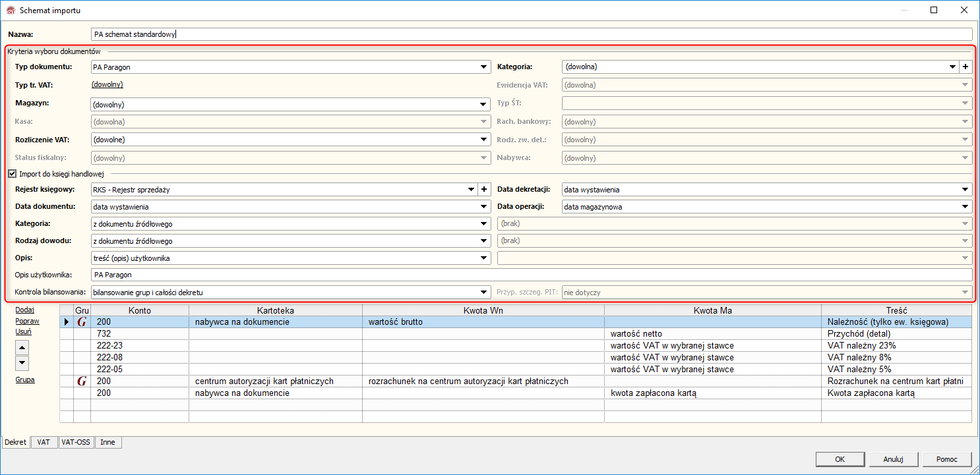
Task: Click plus button next to Kategoria dropdown
Action: click(x=965, y=67)
